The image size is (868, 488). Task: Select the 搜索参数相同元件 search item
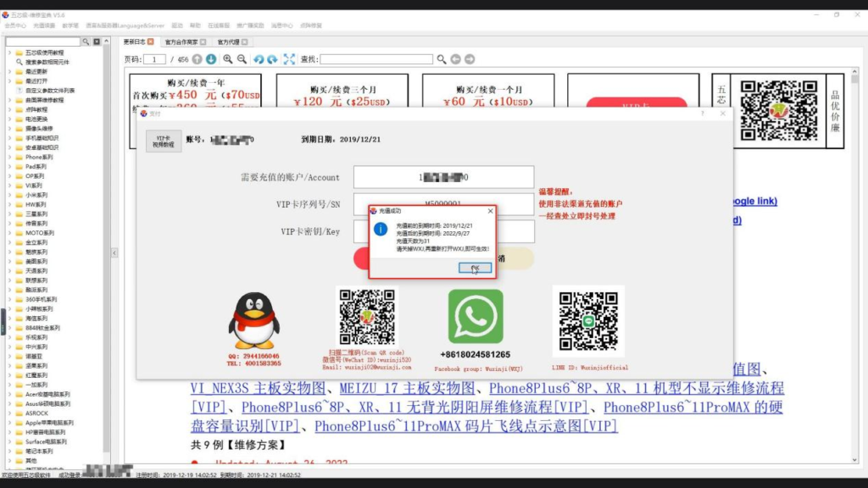pyautogui.click(x=47, y=62)
